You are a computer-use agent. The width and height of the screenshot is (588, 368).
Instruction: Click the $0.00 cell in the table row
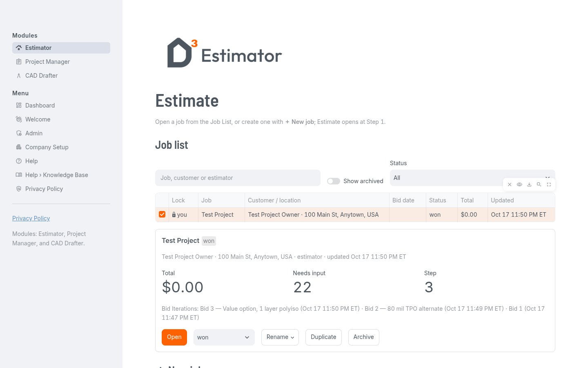point(472,215)
